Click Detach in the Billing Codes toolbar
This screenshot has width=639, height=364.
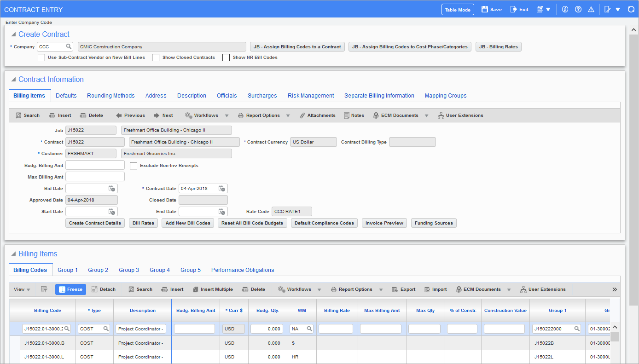(103, 289)
